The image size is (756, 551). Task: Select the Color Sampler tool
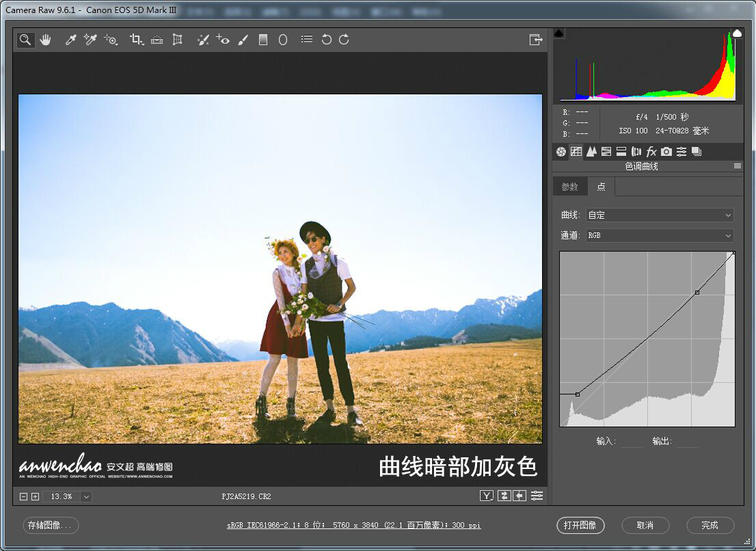coord(90,40)
